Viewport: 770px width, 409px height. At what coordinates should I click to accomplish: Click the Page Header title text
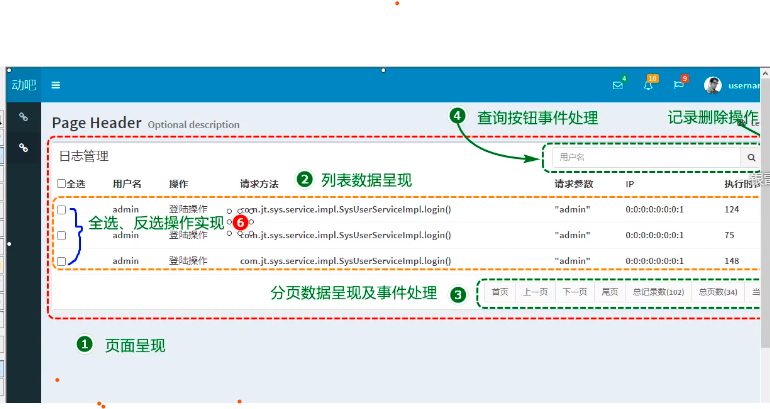tap(97, 123)
